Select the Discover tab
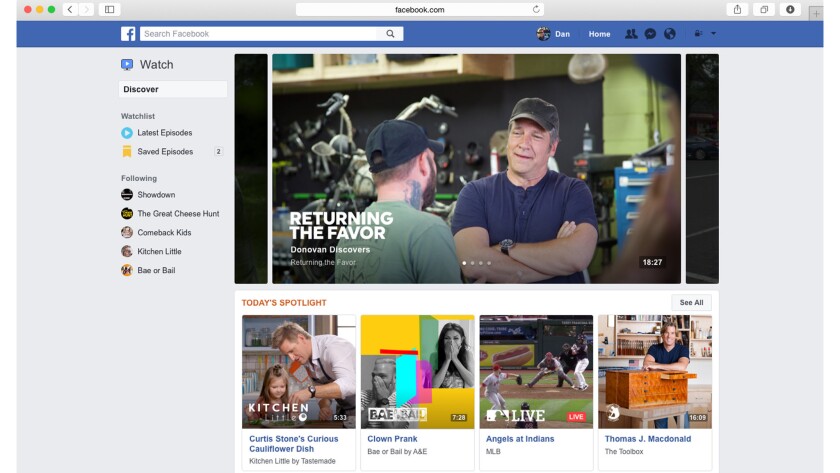The width and height of the screenshot is (840, 473). (x=172, y=89)
